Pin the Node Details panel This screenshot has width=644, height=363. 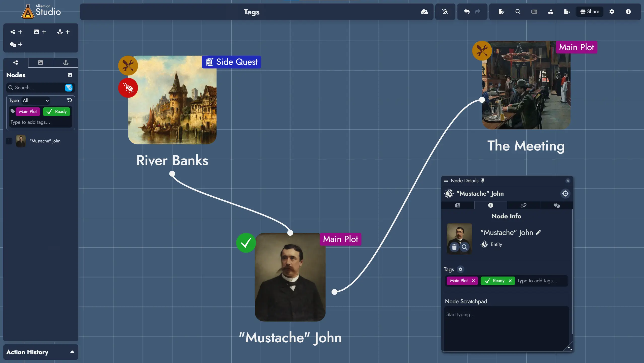(483, 180)
